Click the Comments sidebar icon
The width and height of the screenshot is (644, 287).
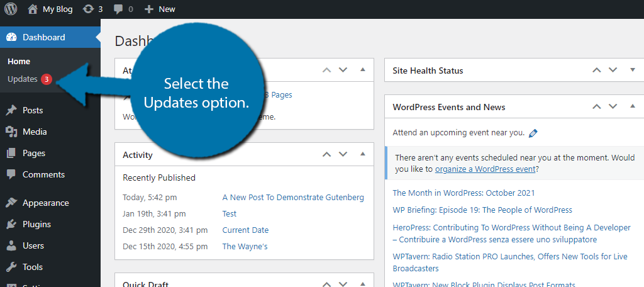(11, 174)
